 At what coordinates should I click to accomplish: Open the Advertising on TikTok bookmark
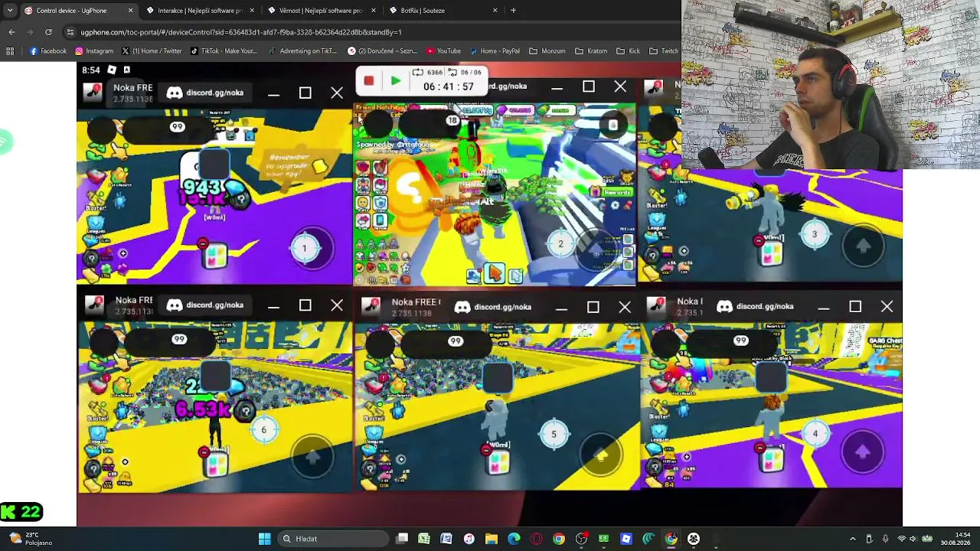point(302,51)
